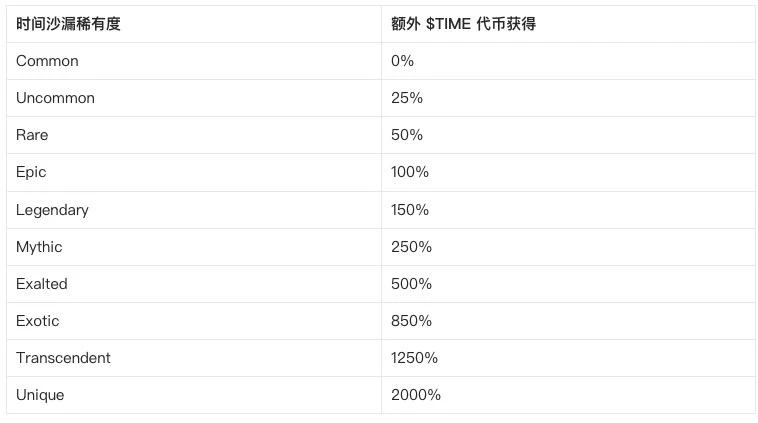Image resolution: width=758 pixels, height=423 pixels.
Task: Click the 150% bonus value
Action: pyautogui.click(x=410, y=210)
